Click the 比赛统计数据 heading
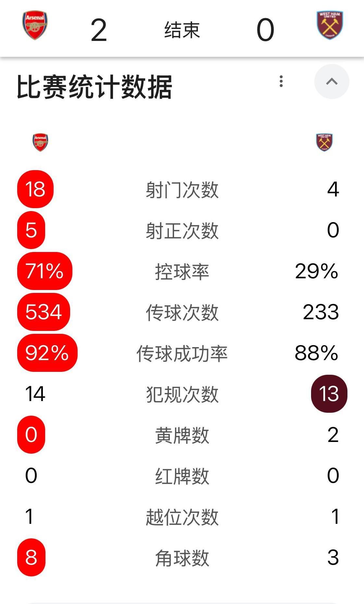Image resolution: width=364 pixels, height=604 pixels. pos(94,87)
